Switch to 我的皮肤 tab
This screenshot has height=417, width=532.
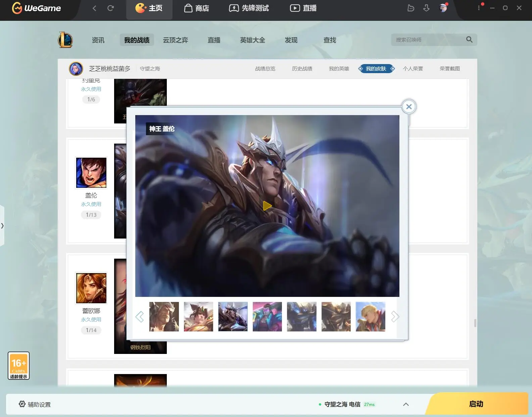tap(376, 68)
